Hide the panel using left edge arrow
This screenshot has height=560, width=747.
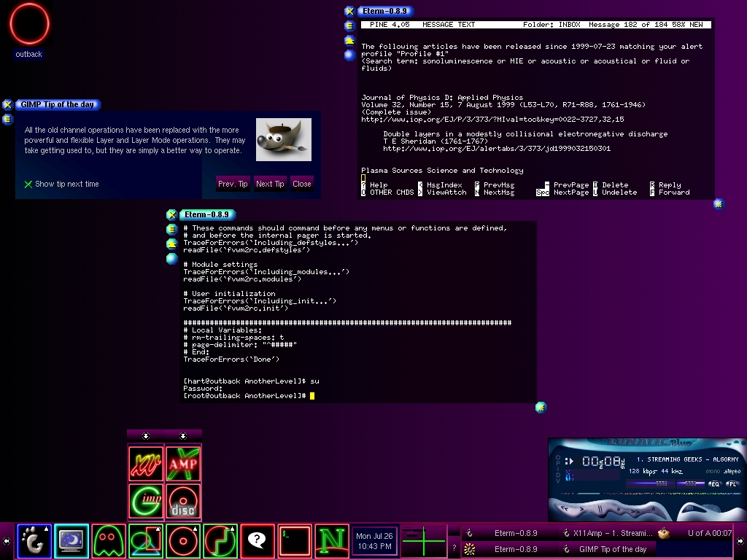[x=6, y=541]
